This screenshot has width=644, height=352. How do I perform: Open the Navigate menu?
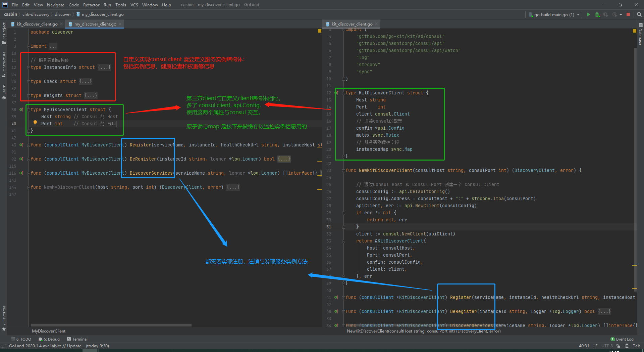coord(56,5)
